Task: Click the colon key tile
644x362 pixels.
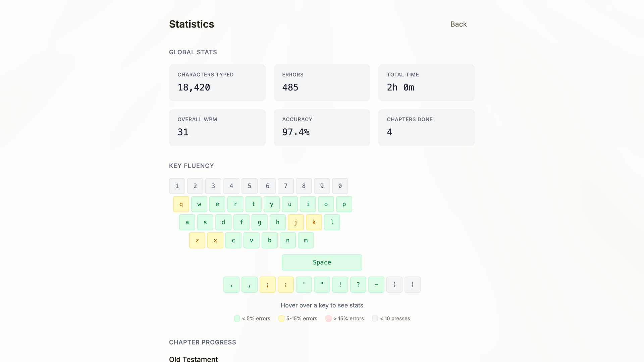Action: 286,285
